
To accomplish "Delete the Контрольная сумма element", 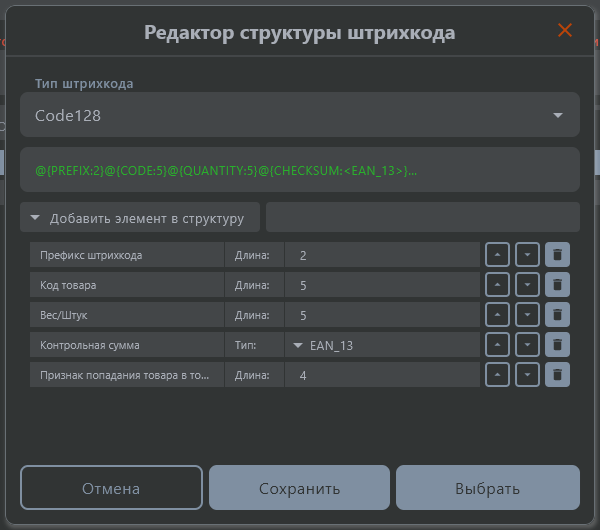I will tap(557, 345).
